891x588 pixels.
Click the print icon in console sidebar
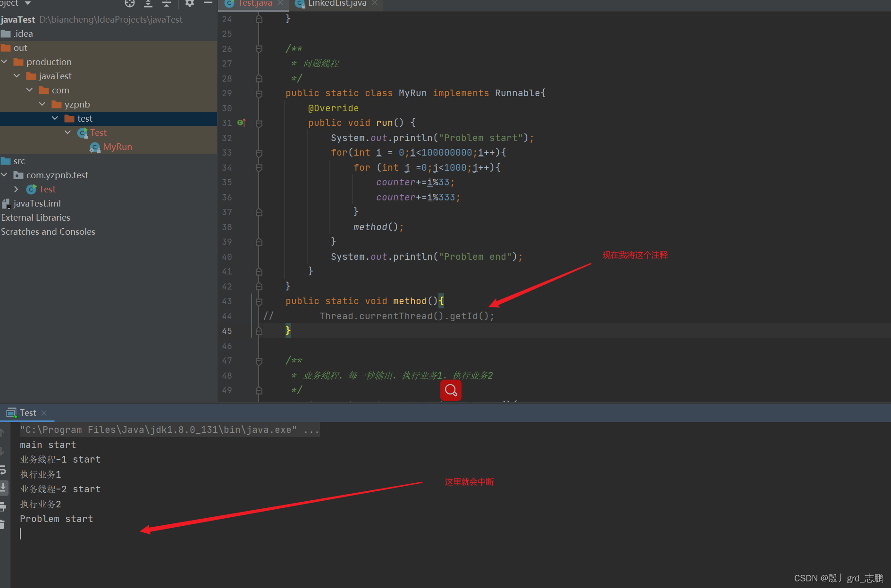click(2, 507)
